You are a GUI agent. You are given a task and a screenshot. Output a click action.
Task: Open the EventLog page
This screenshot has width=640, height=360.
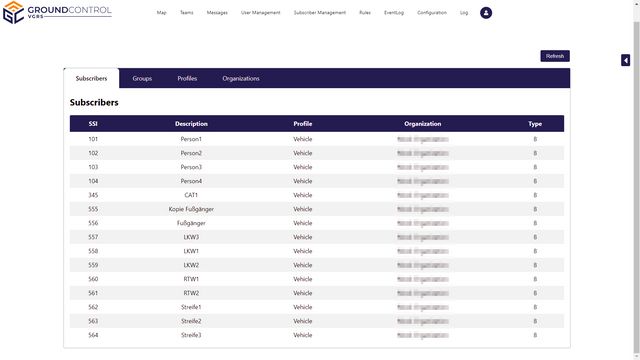coord(394,13)
